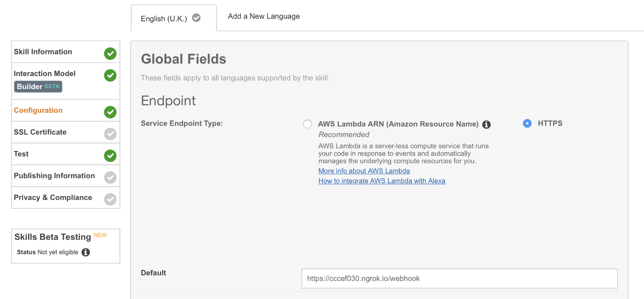This screenshot has height=299, width=644.
Task: Click the checkmark icon on English (U.K.) tab
Action: pos(196,18)
